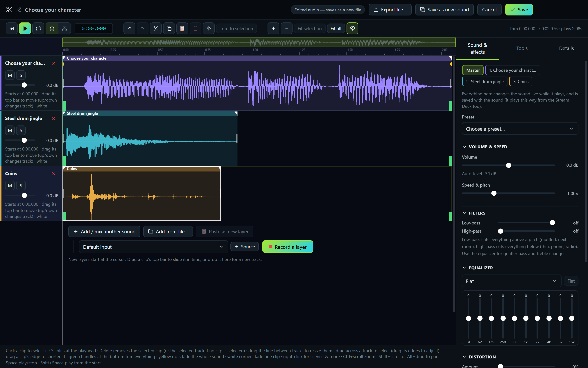Open the Choose a preset dropdown
Screen dimensions: 588x368
coord(520,129)
